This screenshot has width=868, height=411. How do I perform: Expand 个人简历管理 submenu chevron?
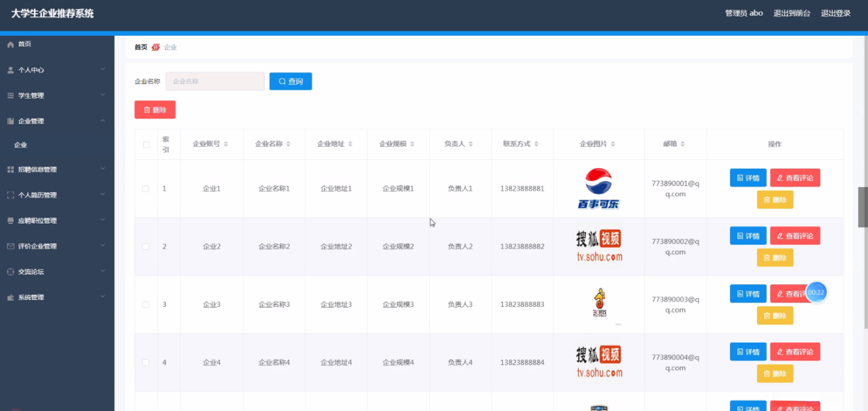pos(103,195)
